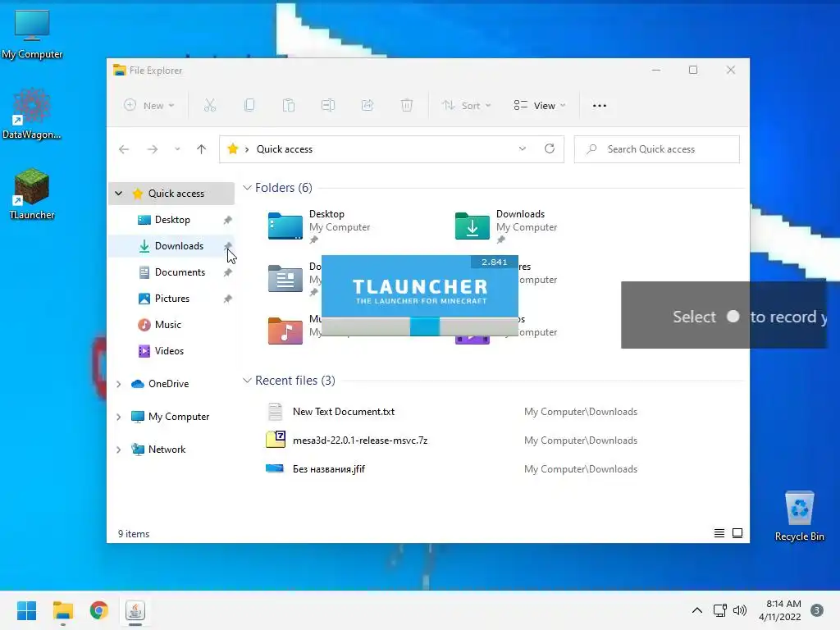Select the Music folder icon tile
The height and width of the screenshot is (630, 840).
point(285,331)
